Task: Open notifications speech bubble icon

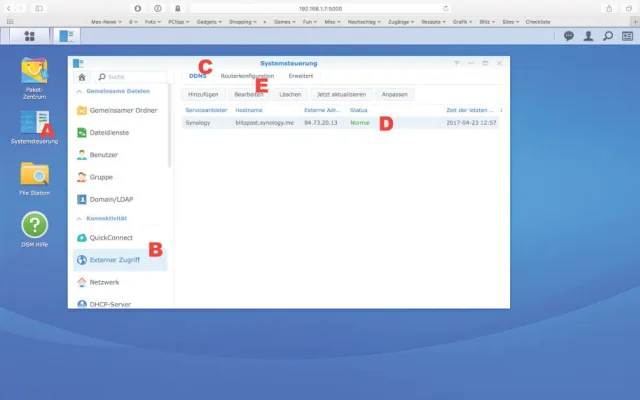Action: [x=568, y=35]
